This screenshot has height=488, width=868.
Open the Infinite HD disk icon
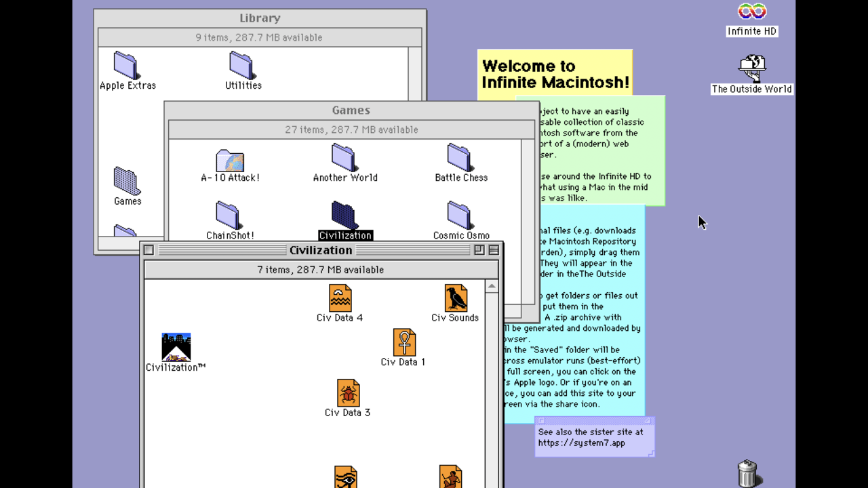click(x=752, y=12)
